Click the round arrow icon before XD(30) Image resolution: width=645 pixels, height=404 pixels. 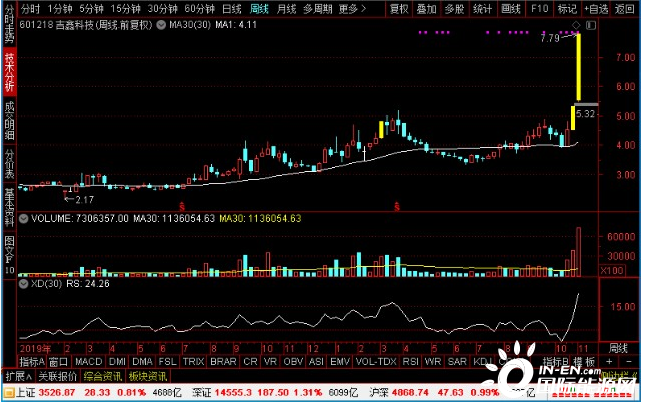coord(24,284)
